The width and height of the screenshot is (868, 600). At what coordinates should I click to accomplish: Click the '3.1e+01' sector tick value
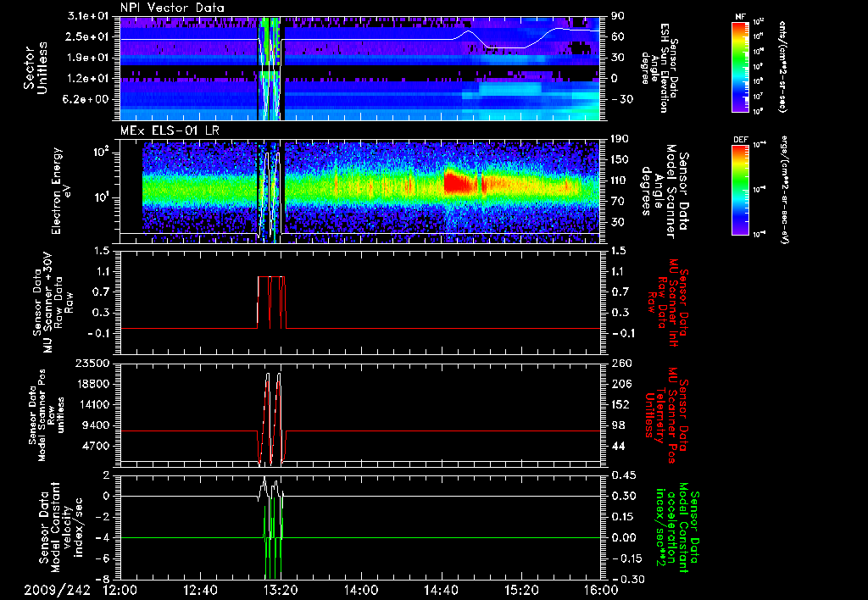(x=89, y=16)
